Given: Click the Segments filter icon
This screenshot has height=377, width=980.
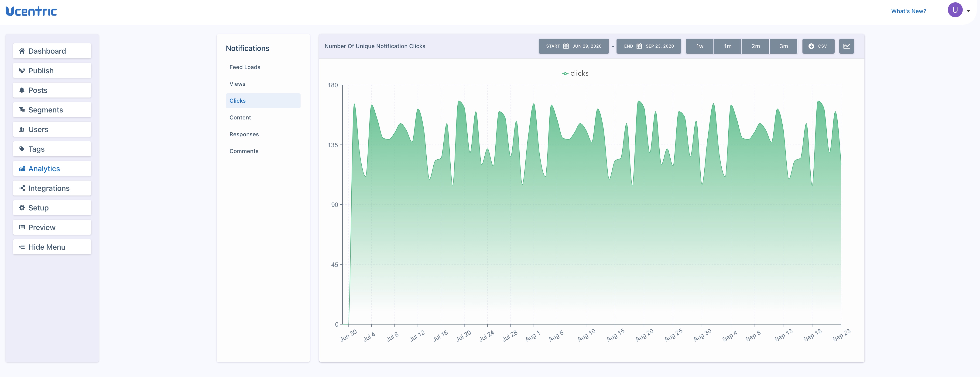Looking at the screenshot, I should click(x=22, y=110).
